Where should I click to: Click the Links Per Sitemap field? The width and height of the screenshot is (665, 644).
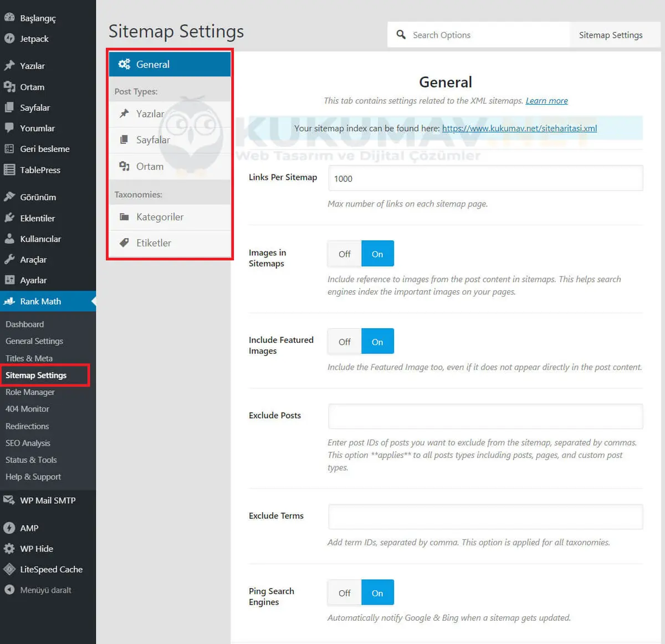485,178
